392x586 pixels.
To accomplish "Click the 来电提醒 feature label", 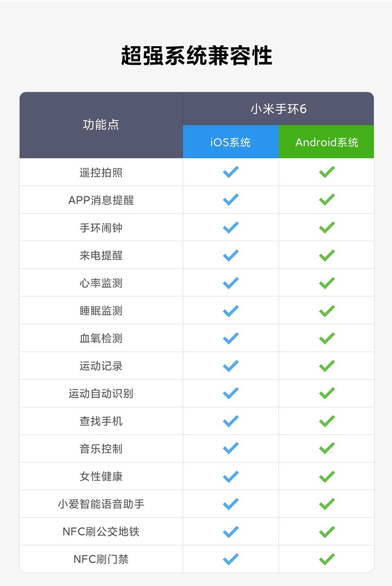I will point(101,256).
